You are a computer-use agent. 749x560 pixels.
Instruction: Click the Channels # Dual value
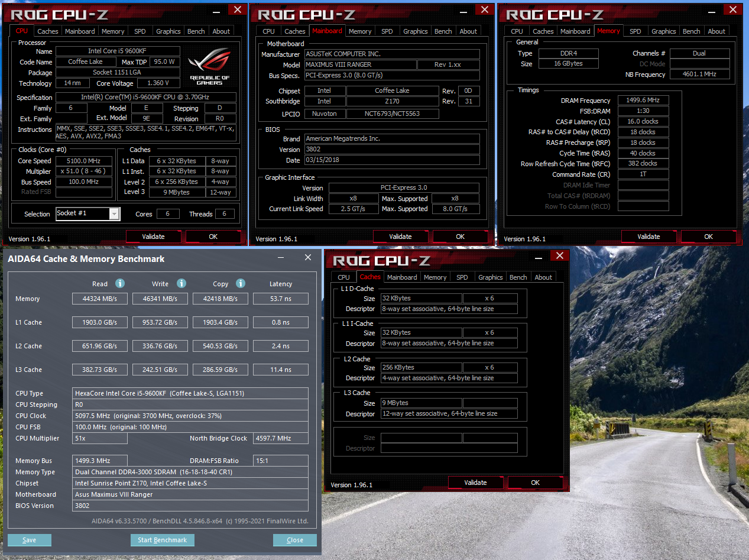699,53
